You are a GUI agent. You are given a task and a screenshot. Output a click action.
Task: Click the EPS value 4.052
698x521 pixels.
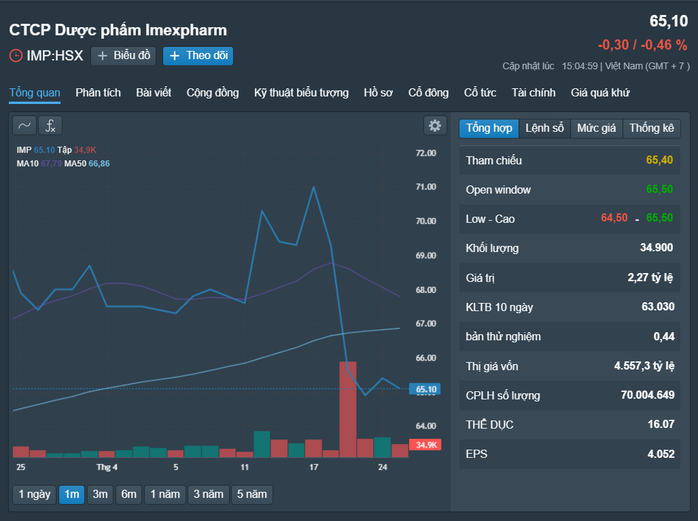pyautogui.click(x=661, y=454)
